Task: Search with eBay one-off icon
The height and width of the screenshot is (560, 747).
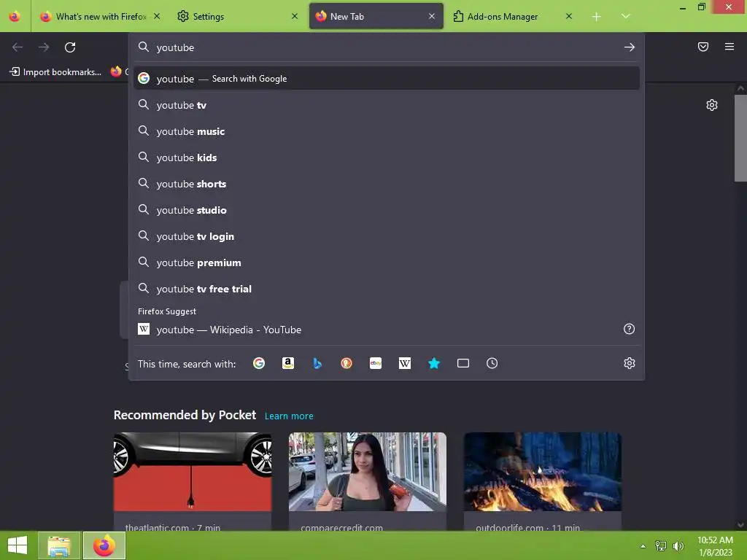Action: tap(376, 363)
